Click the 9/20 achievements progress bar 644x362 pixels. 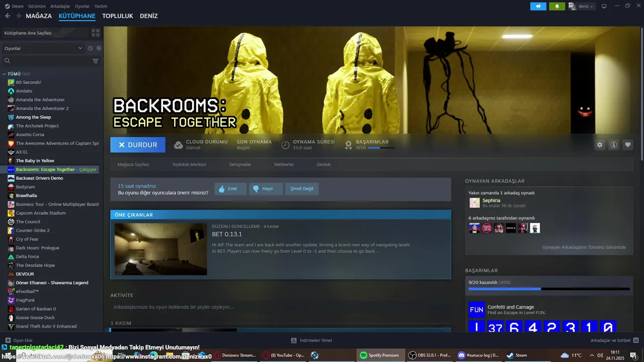(x=549, y=289)
